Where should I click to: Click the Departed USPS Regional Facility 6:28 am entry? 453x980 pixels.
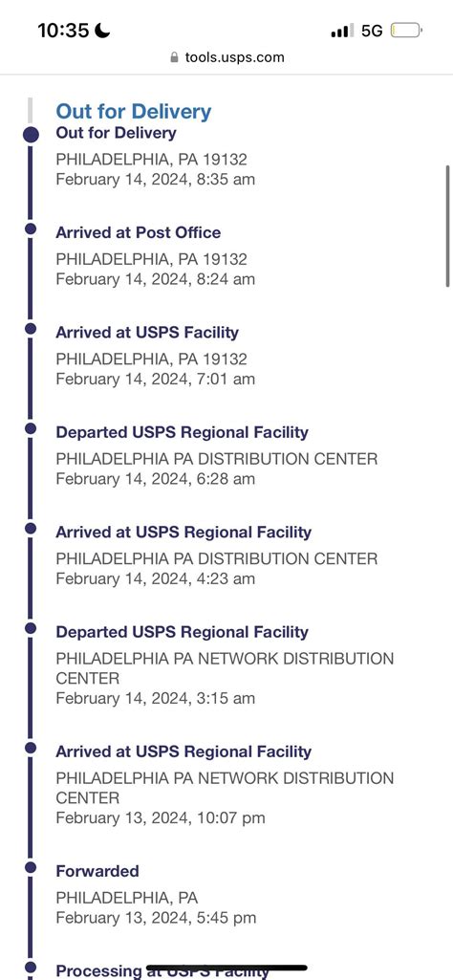216,455
